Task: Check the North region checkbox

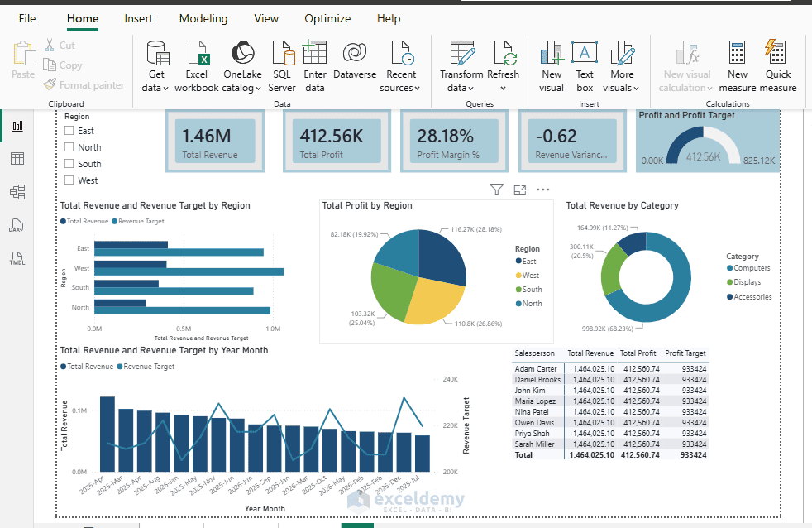Action: click(69, 147)
